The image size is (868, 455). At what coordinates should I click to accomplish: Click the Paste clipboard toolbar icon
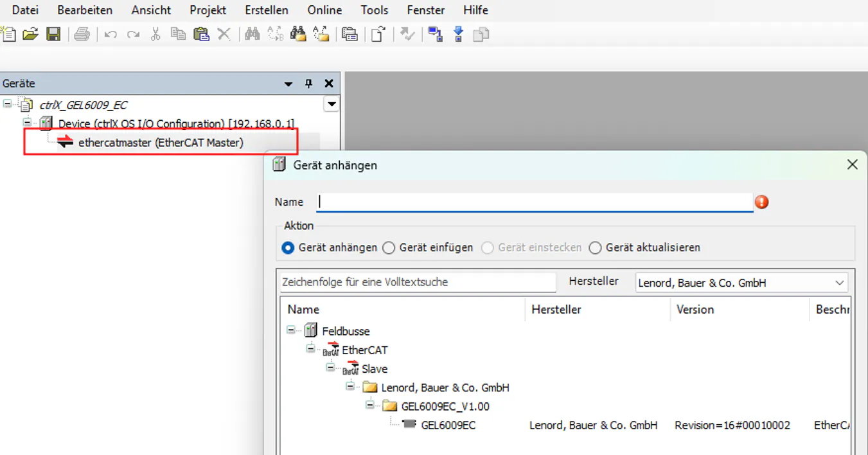[201, 34]
